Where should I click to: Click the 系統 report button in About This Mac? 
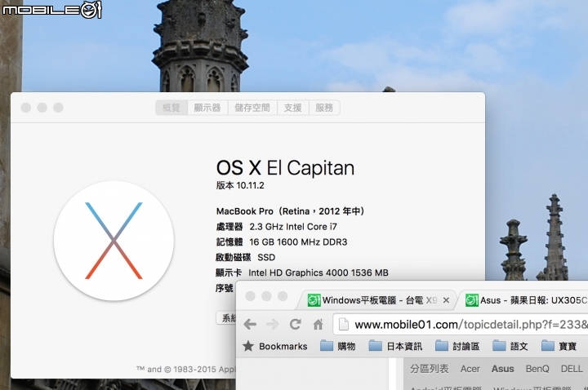point(226,318)
